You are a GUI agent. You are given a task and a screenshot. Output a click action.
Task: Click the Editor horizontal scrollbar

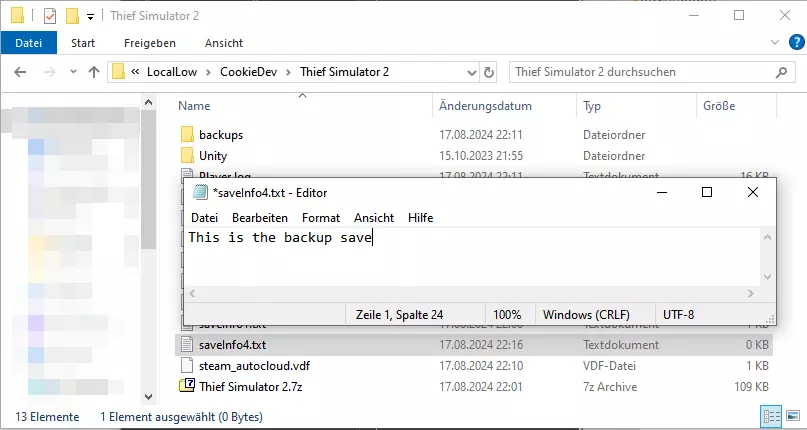470,293
